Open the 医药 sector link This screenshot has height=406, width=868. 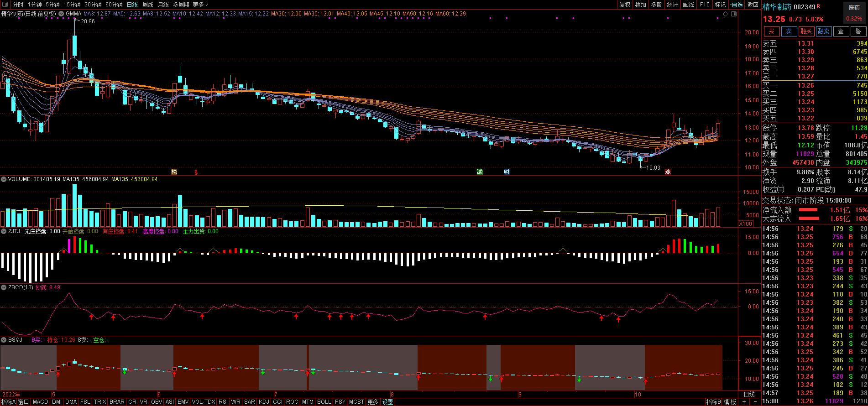854,8
